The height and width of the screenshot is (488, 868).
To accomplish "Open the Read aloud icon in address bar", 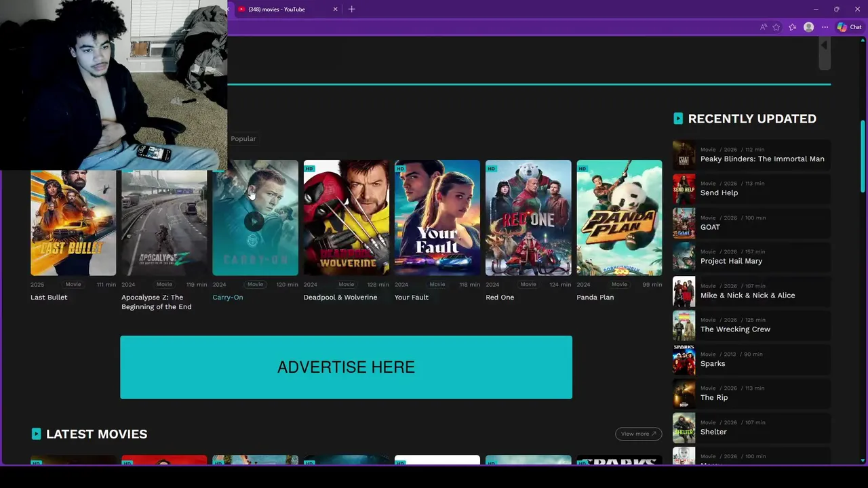I will point(764,27).
